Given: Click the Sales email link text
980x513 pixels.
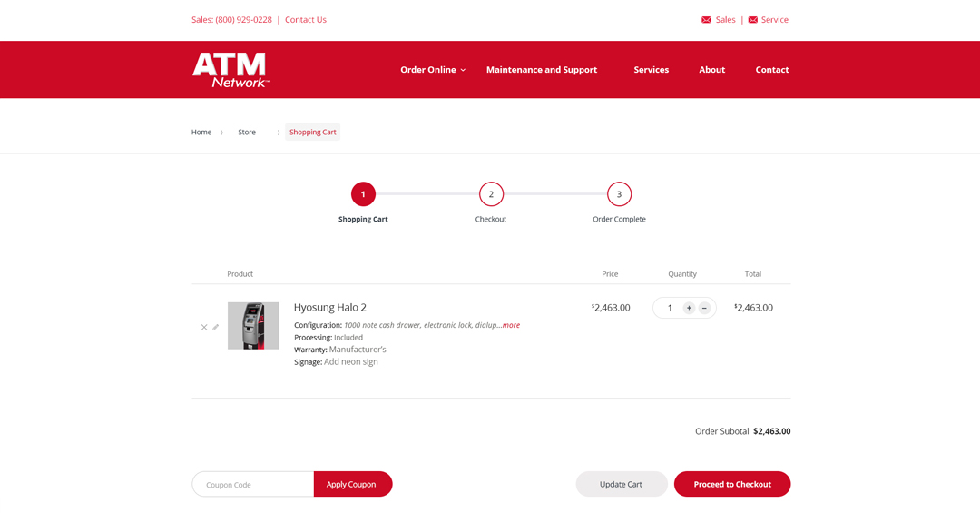Looking at the screenshot, I should coord(726,20).
